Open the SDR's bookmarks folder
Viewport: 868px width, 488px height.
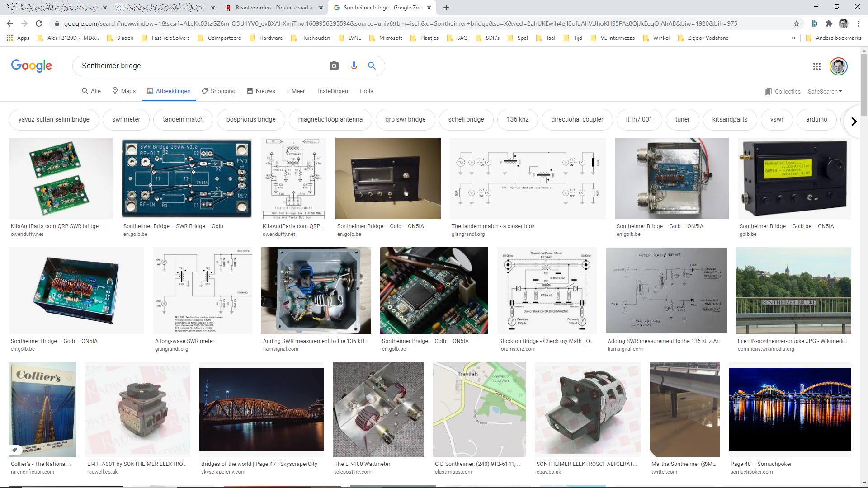[488, 38]
